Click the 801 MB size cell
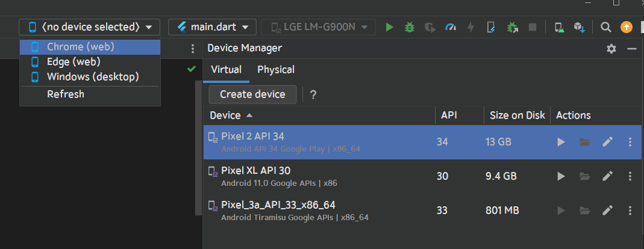644x249 pixels. [502, 211]
